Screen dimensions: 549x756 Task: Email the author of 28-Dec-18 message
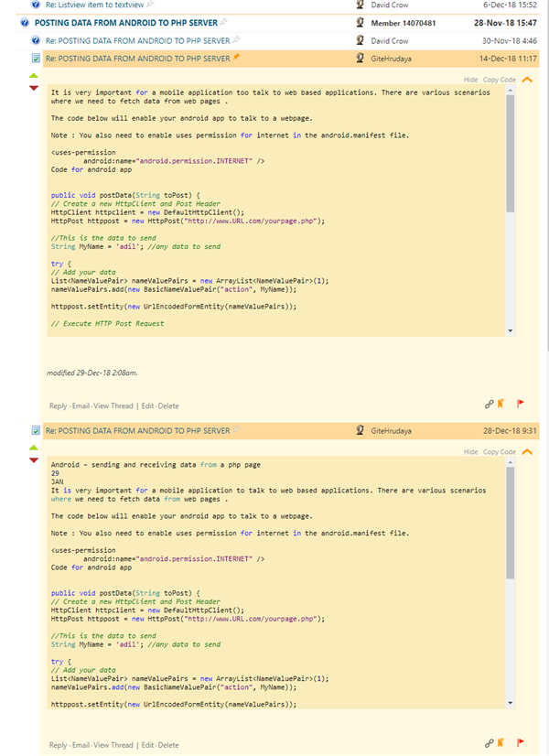tap(81, 745)
